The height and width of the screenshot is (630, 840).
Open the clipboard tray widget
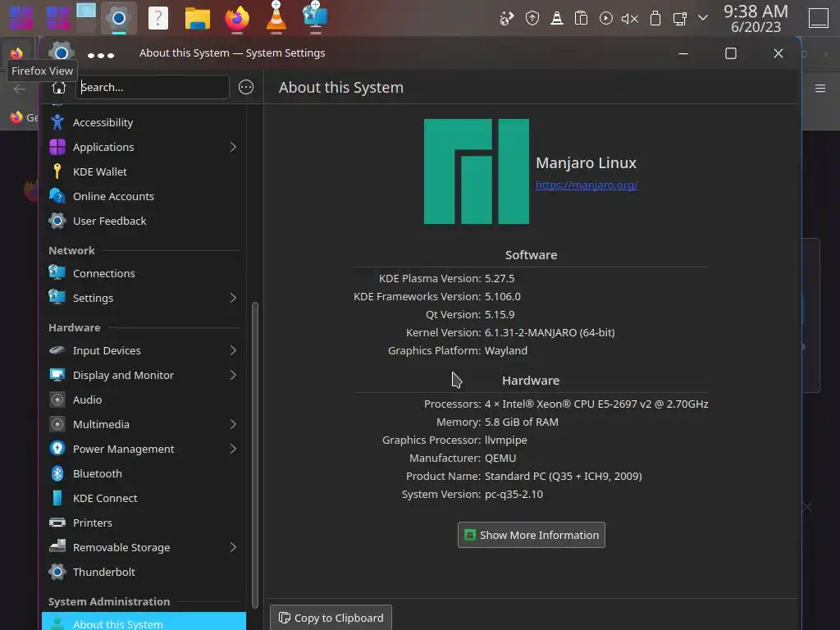tap(581, 19)
